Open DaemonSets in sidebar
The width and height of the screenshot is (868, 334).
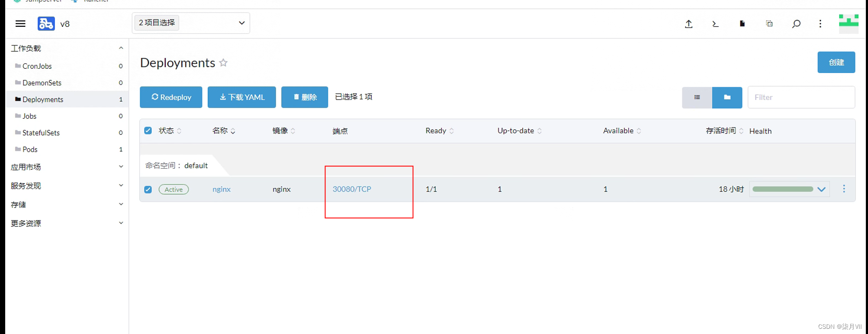(67, 83)
